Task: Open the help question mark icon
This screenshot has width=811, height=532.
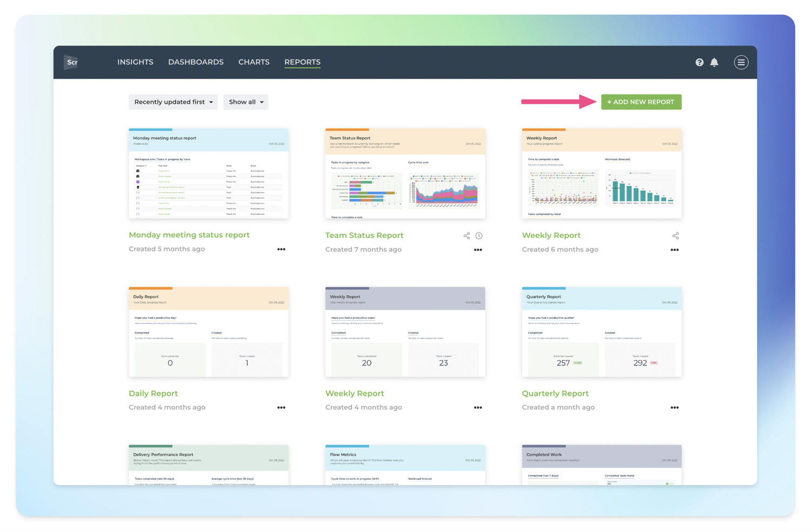Action: (x=699, y=62)
